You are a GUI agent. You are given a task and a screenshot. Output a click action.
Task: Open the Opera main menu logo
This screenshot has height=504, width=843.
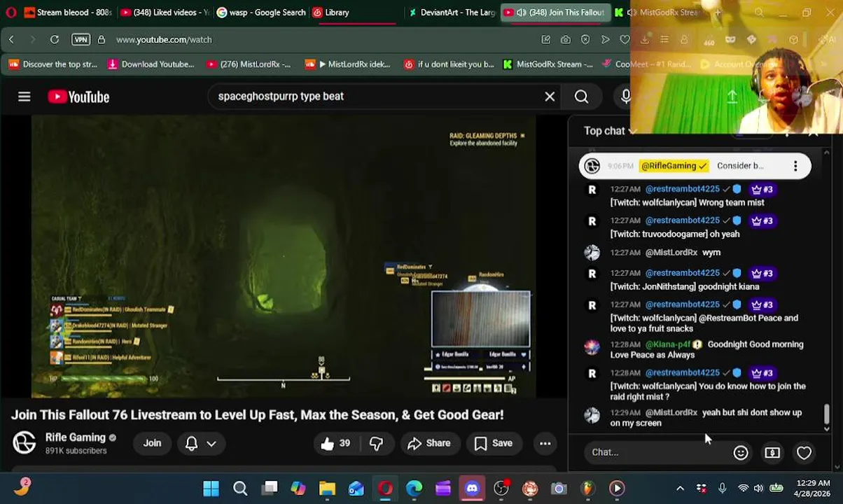[x=11, y=12]
